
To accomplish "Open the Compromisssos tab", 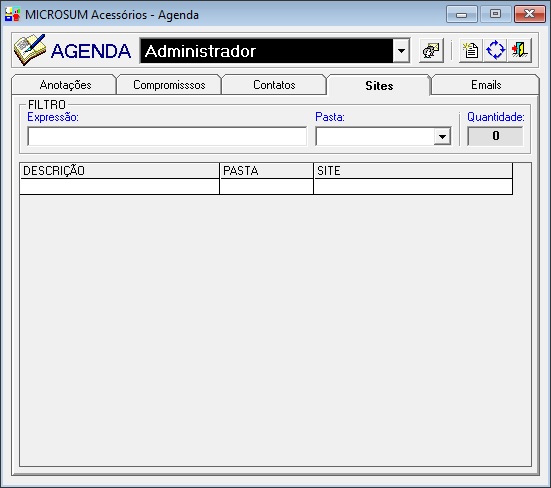I will click(x=169, y=85).
